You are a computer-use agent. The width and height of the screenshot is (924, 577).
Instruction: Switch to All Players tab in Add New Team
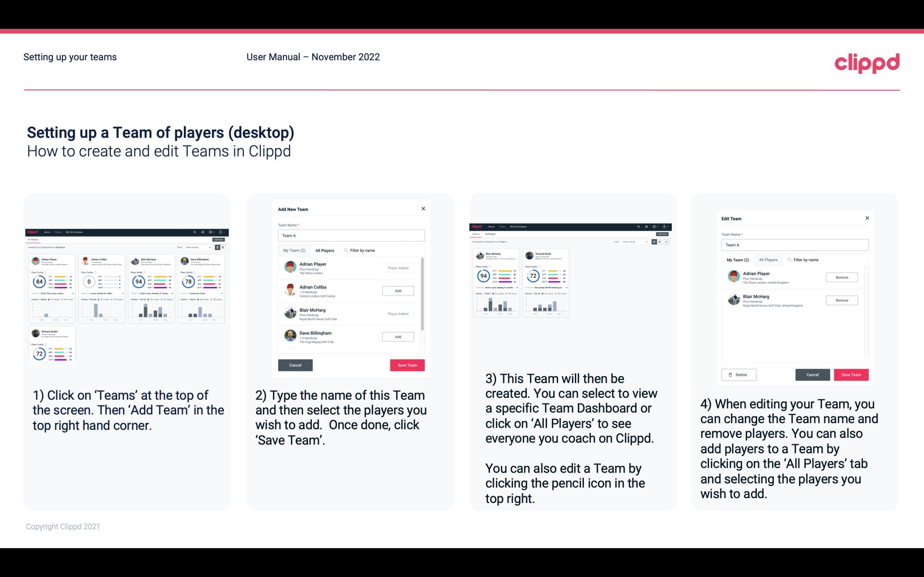pyautogui.click(x=325, y=250)
